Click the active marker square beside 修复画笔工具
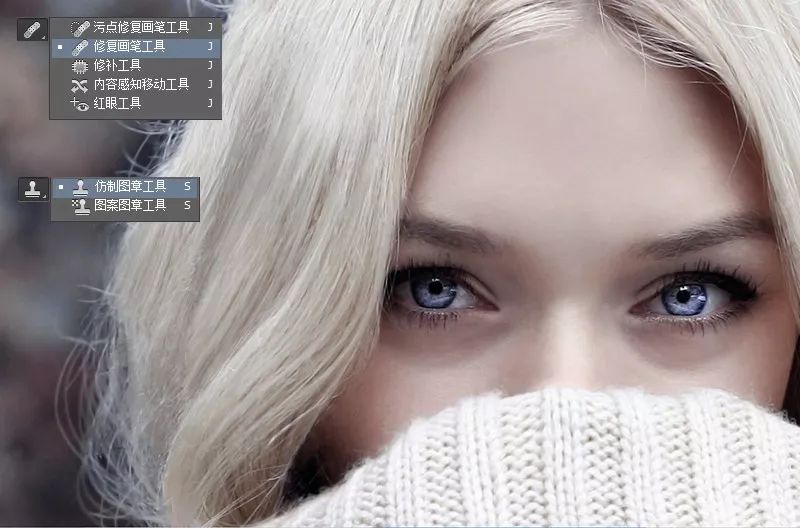This screenshot has width=800, height=528. [60, 47]
